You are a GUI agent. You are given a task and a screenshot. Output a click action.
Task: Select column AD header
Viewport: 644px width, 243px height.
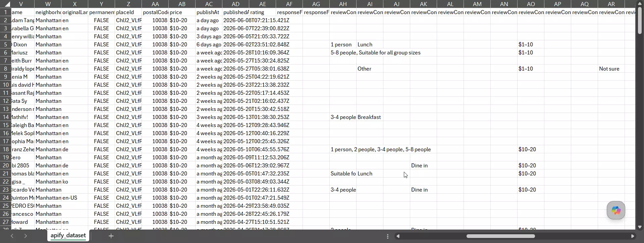point(236,4)
